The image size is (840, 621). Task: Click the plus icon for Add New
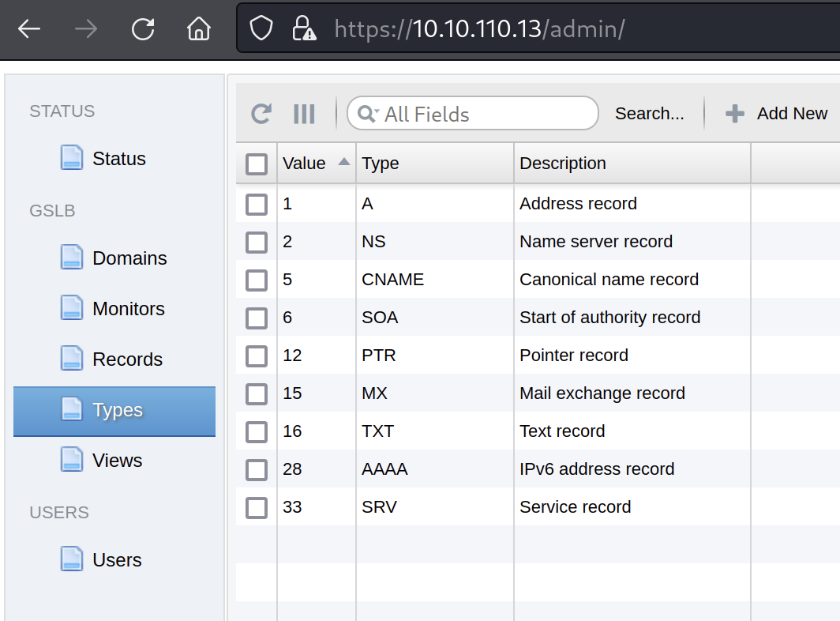[735, 114]
